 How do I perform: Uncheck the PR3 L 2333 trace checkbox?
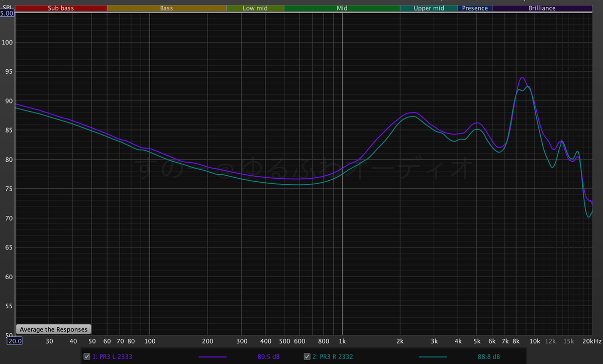pyautogui.click(x=87, y=356)
